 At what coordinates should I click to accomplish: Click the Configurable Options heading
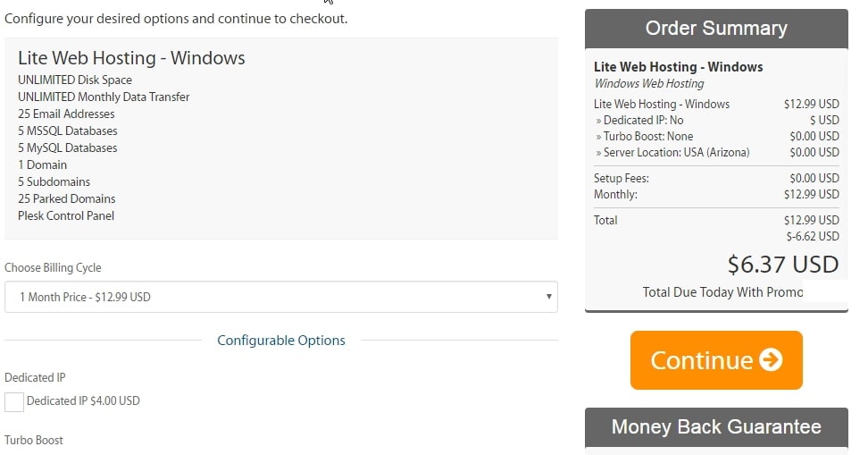280,341
